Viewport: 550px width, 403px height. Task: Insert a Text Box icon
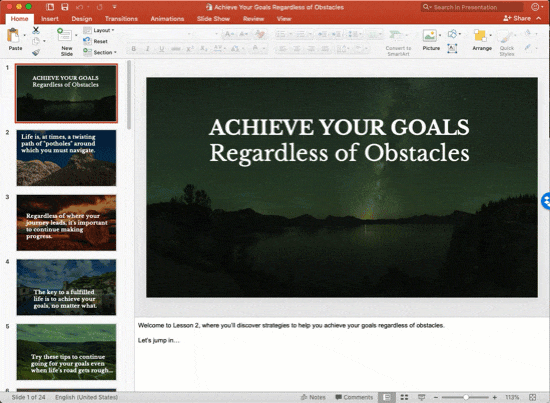coord(452,48)
